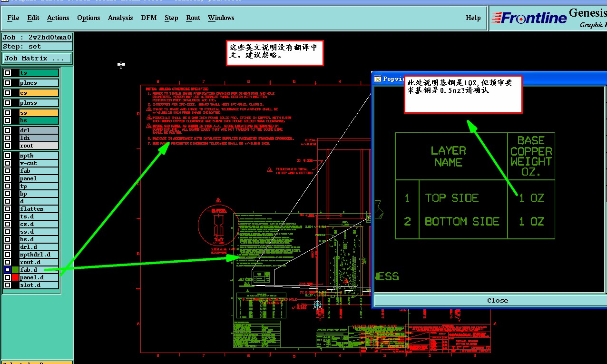Click the Frontline logo
The height and width of the screenshot is (364, 607).
point(529,18)
